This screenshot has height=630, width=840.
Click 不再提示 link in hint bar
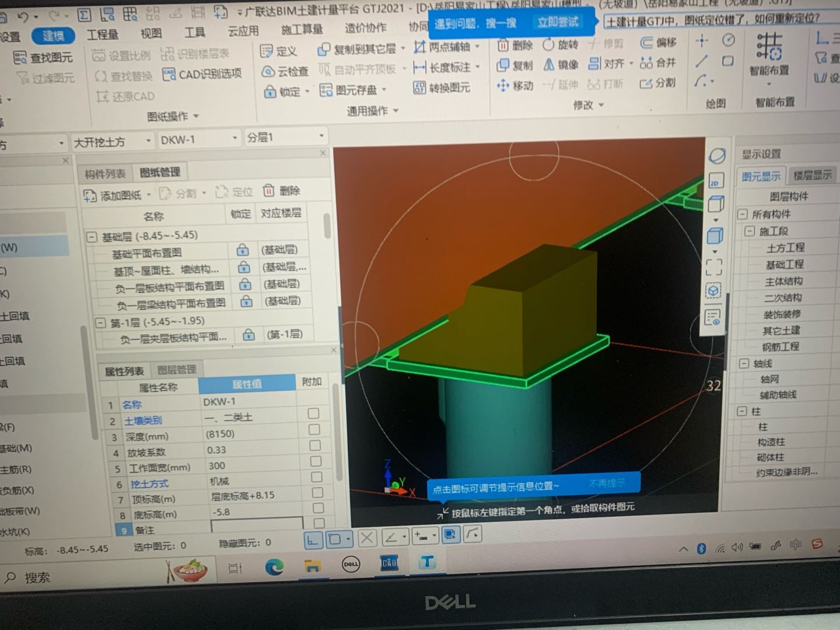[x=607, y=484]
